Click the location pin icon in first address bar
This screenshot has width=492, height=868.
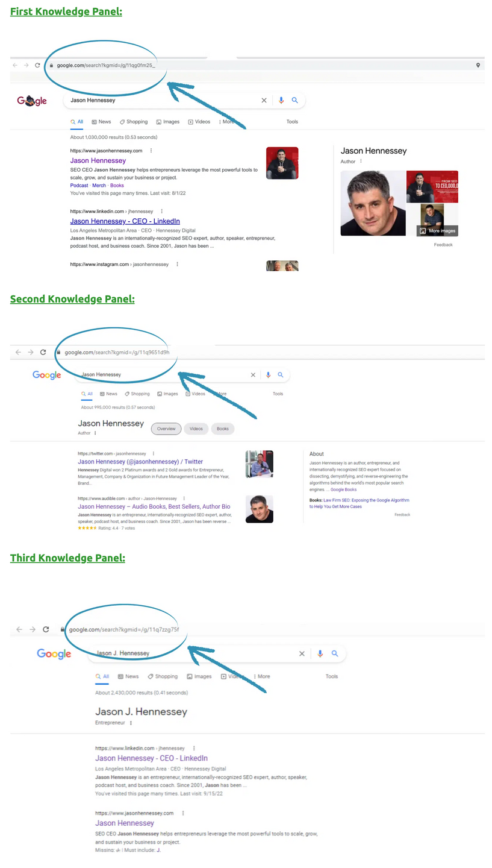pos(478,65)
